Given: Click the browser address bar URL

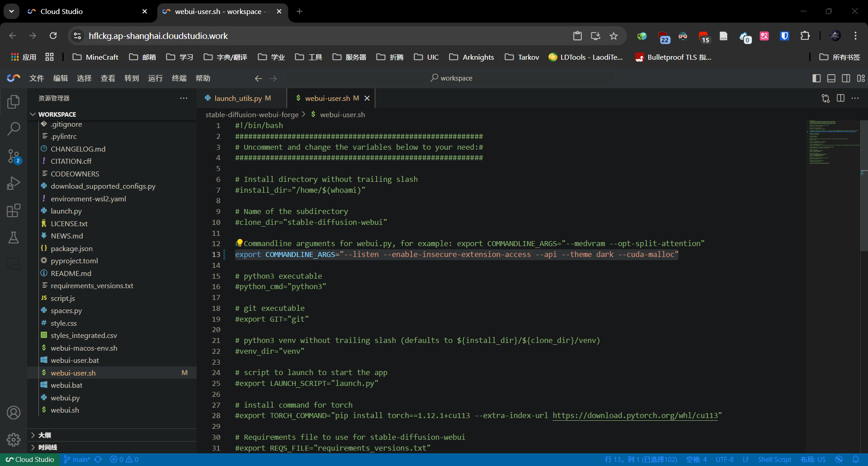Looking at the screenshot, I should coord(158,36).
